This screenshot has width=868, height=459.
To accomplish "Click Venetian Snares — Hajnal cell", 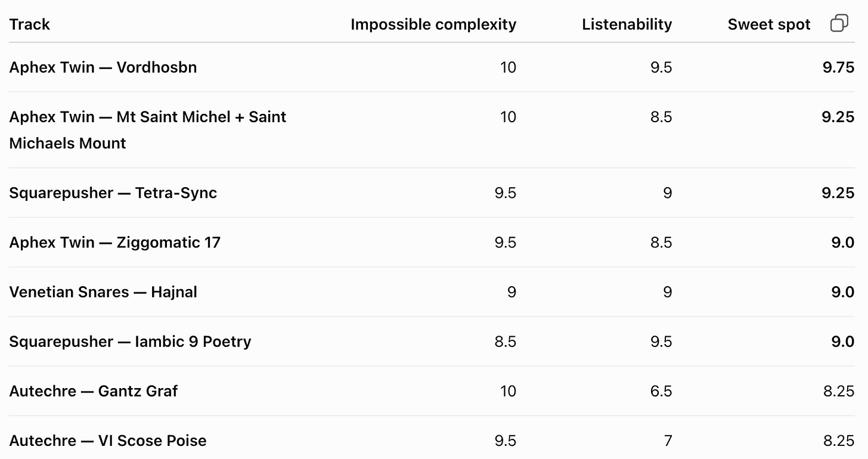I will (x=103, y=292).
